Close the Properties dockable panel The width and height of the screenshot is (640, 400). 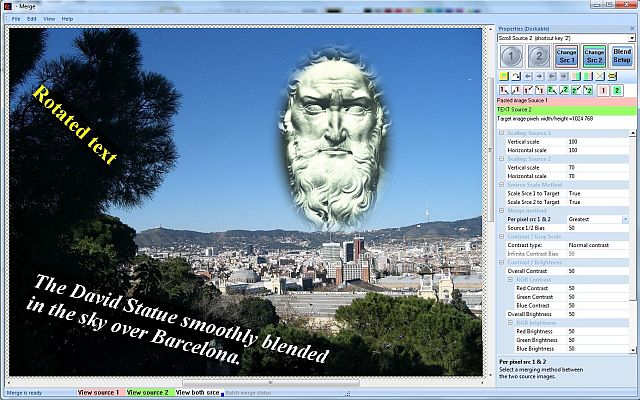tap(633, 29)
